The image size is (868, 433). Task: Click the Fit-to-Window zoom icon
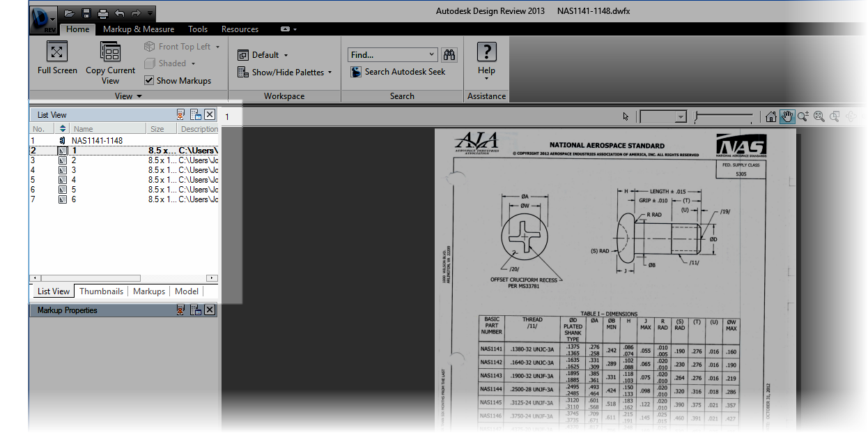[x=819, y=116]
